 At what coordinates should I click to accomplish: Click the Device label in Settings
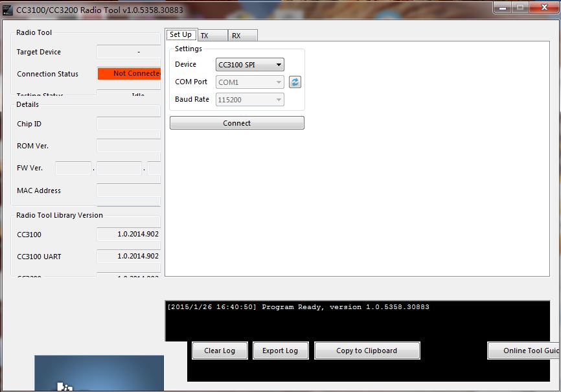click(185, 64)
